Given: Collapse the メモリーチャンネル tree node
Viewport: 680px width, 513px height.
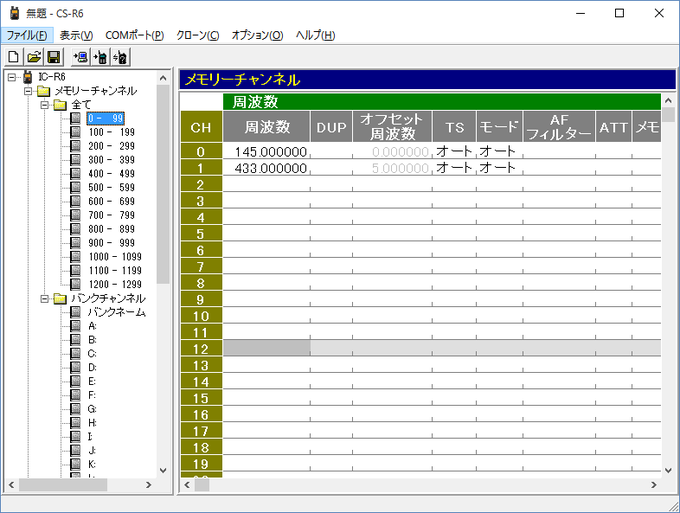Looking at the screenshot, I should coord(28,91).
